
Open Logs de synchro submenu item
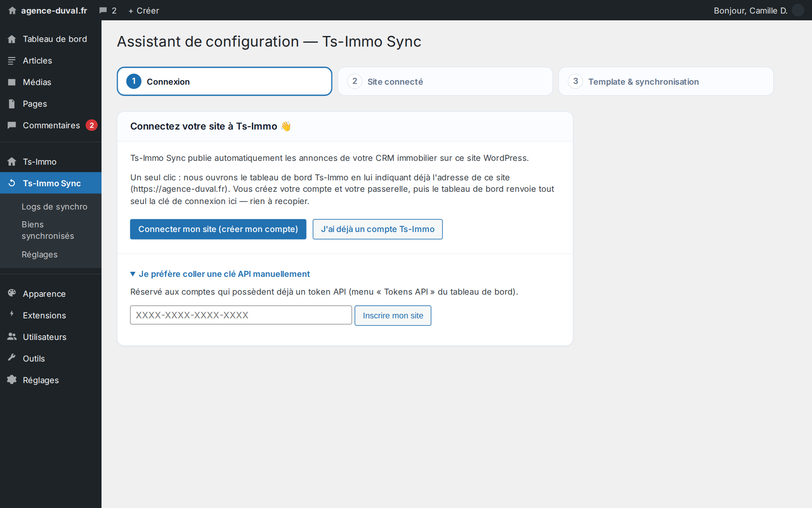point(55,207)
